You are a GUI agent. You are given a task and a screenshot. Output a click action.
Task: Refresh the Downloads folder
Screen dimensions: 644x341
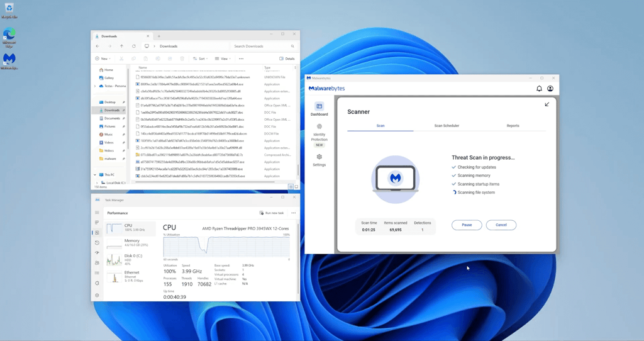tap(133, 46)
